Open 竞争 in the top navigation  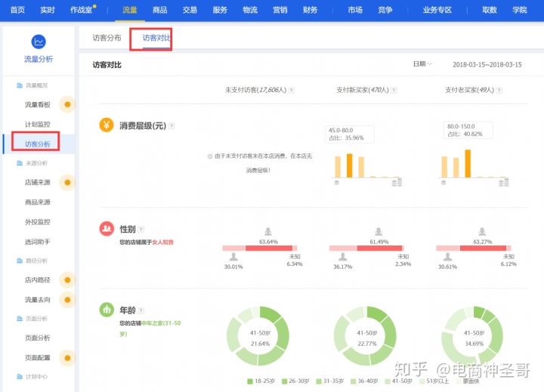click(x=385, y=10)
